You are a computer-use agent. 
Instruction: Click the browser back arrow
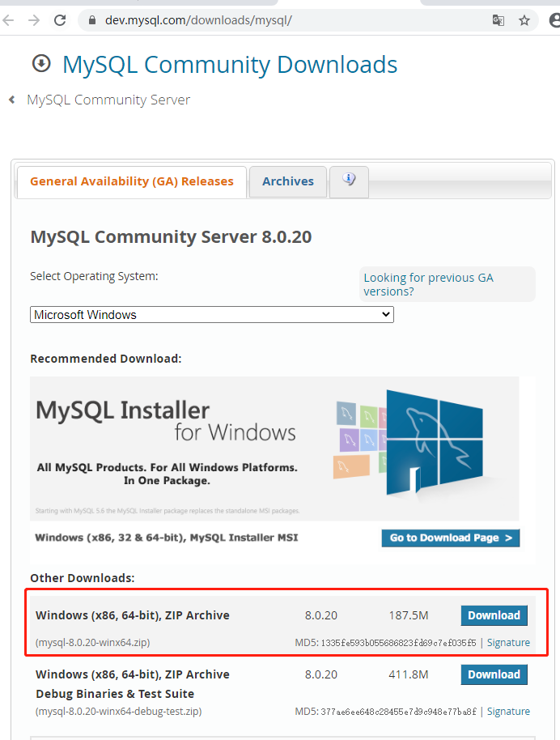[x=8, y=20]
